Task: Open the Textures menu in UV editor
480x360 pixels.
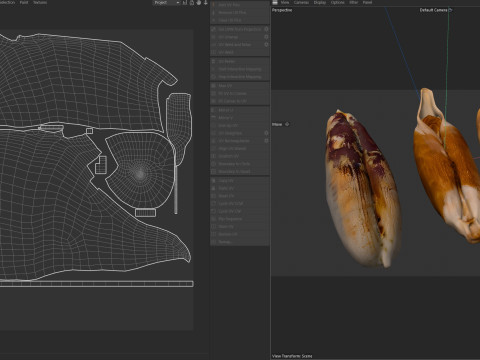Action: point(40,2)
